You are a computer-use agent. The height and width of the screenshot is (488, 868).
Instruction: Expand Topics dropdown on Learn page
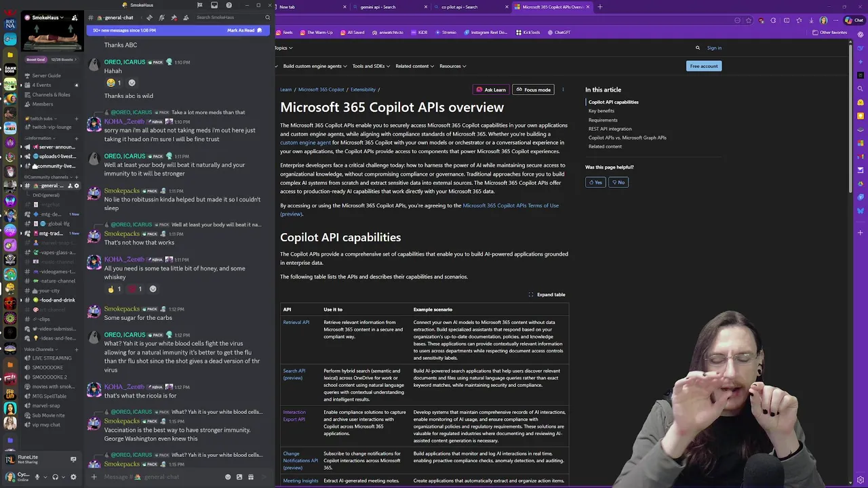coord(283,48)
